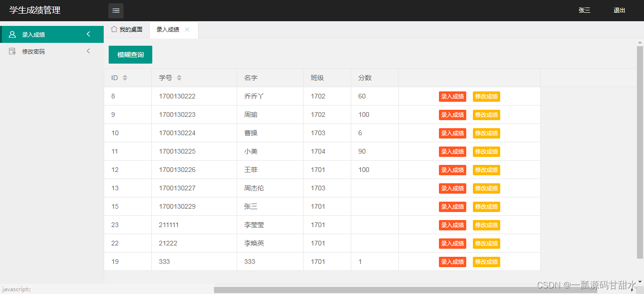Screen dimensions: 644x294
Task: Click the horizontal scrollbar right arrow
Action: [632, 290]
